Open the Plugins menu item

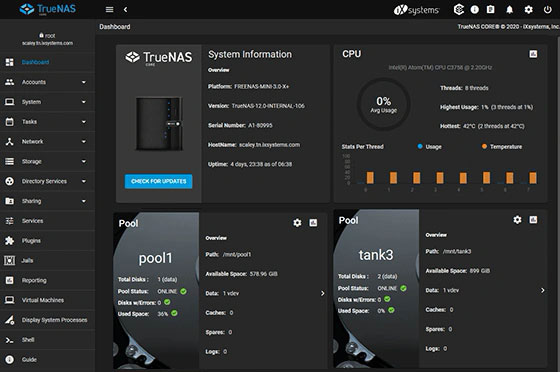47,241
